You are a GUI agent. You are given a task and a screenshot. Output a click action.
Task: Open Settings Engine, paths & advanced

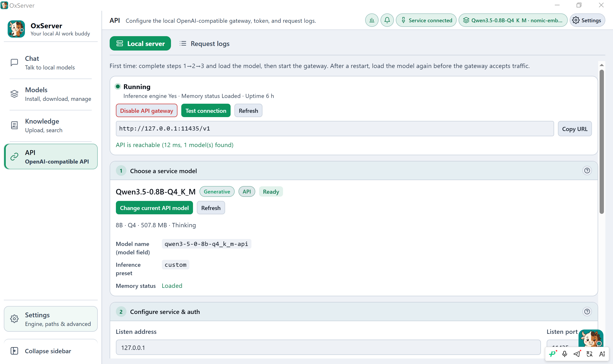click(51, 319)
